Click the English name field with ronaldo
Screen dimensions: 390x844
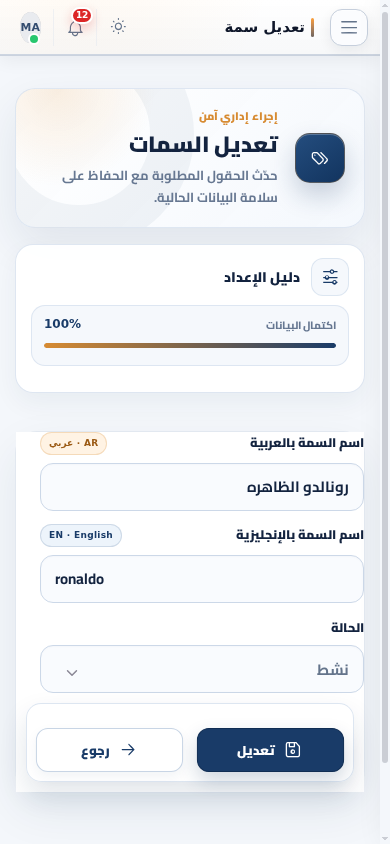(202, 579)
